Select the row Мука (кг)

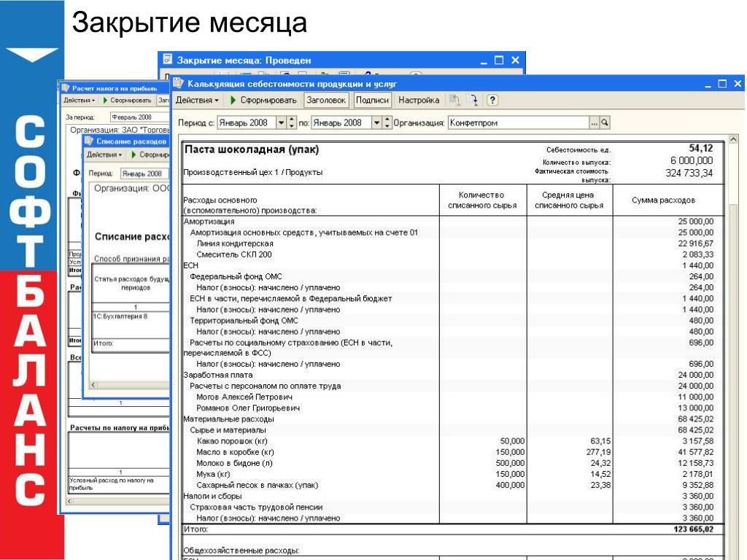click(453, 474)
